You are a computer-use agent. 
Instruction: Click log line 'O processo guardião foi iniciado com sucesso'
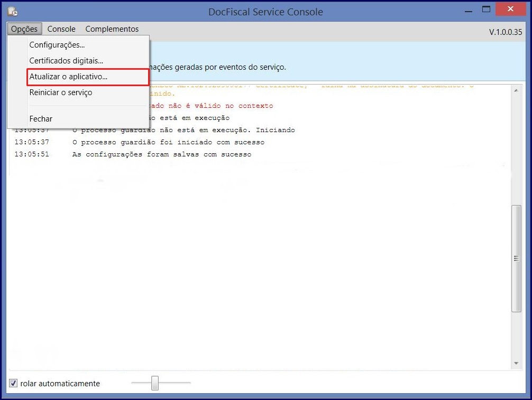[168, 142]
